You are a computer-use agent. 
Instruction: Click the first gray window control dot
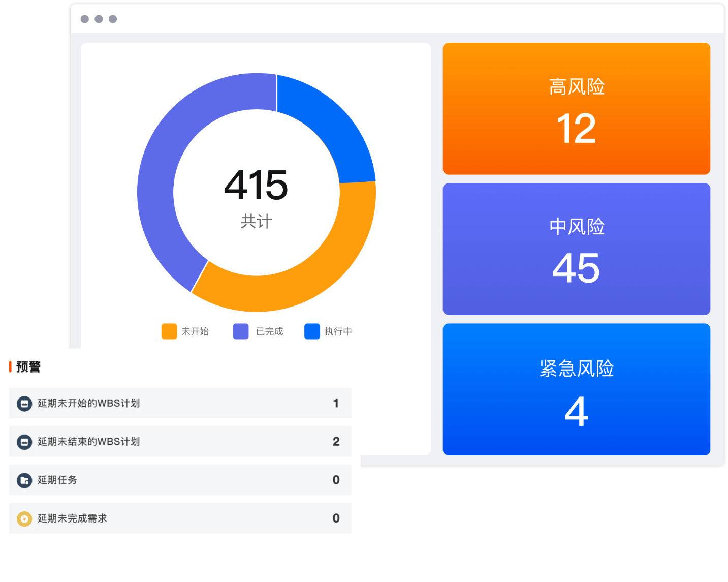(x=85, y=19)
